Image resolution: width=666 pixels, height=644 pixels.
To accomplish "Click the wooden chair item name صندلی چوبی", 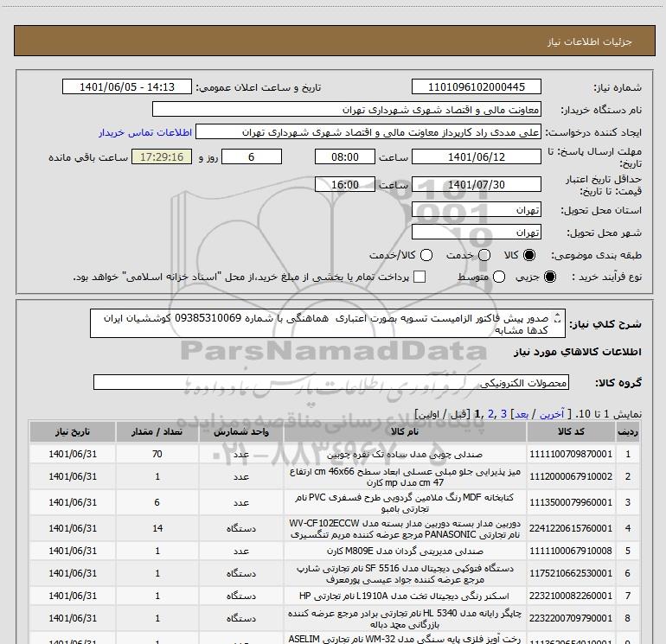I will click(405, 454).
